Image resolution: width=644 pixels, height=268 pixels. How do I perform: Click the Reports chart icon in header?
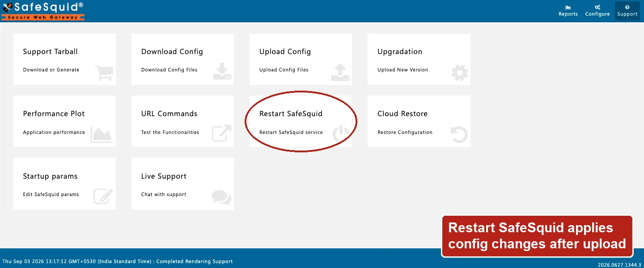(x=568, y=7)
